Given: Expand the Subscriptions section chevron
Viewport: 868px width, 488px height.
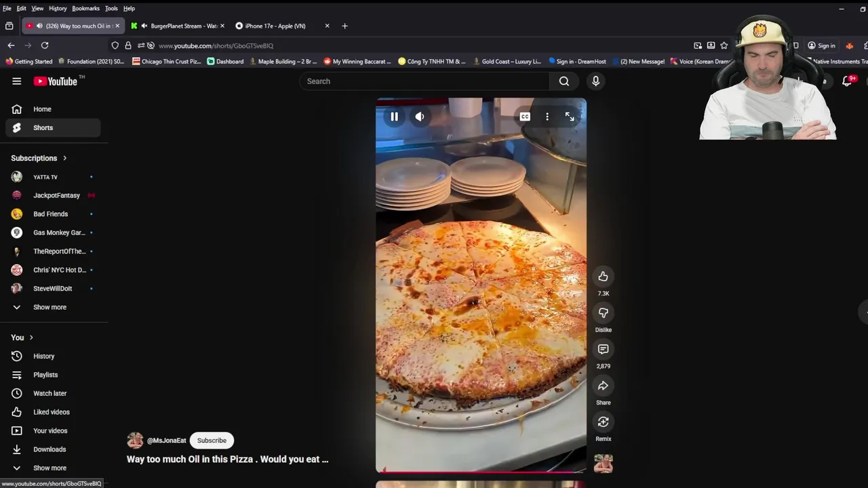Looking at the screenshot, I should point(64,158).
